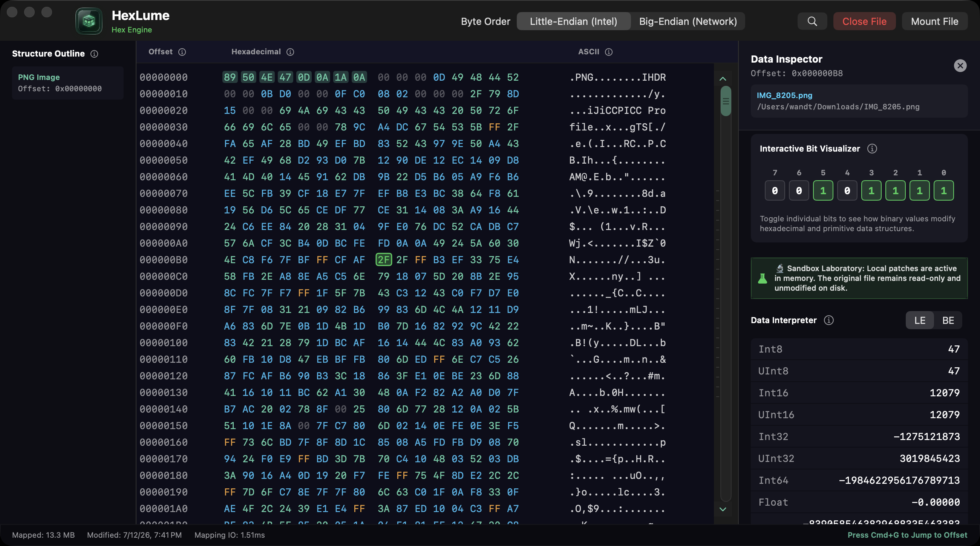Select byte 89 at offset 00000000
The height and width of the screenshot is (546, 980).
[x=230, y=77]
